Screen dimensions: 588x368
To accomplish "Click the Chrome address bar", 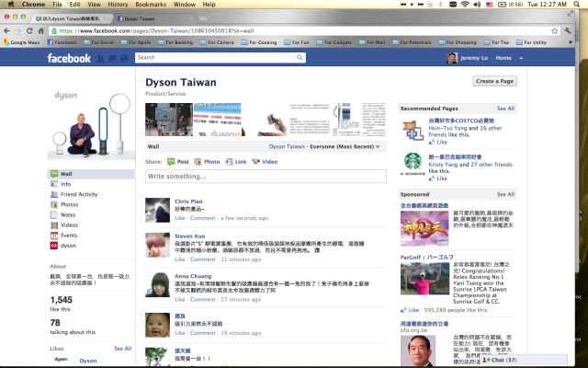I will [304, 30].
